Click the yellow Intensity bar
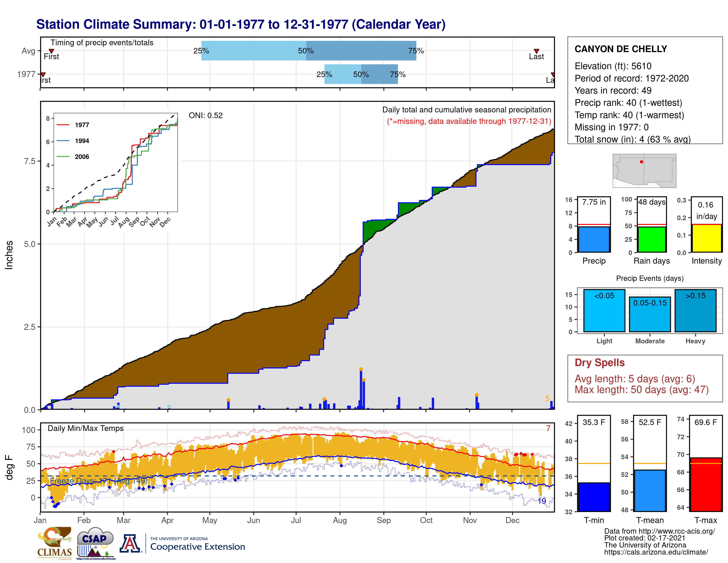The image size is (728, 563). point(706,238)
